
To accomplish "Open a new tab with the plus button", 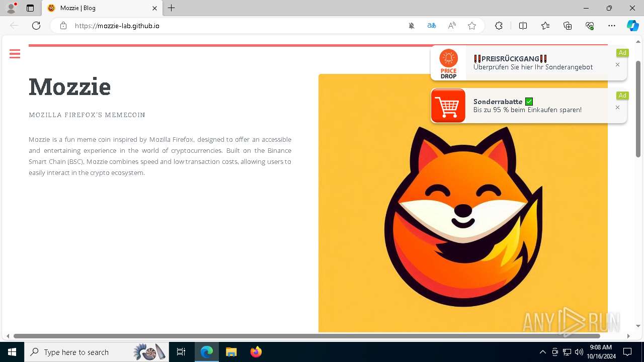I will tap(172, 8).
